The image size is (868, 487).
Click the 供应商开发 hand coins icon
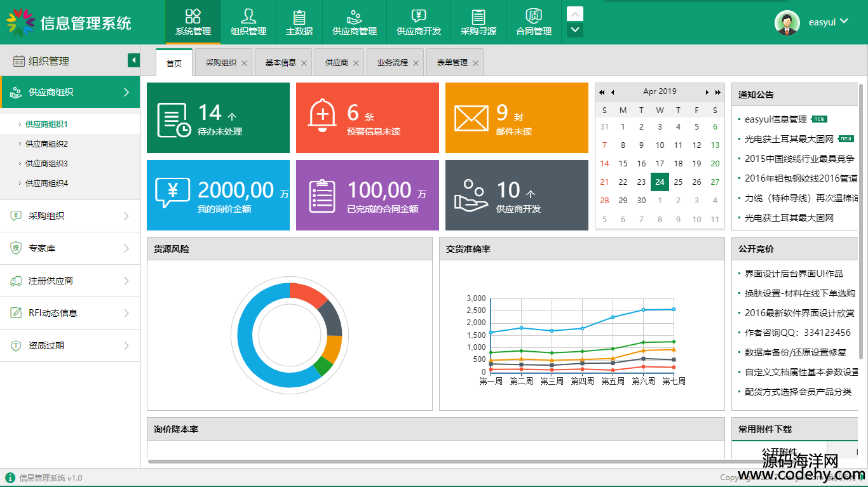(x=471, y=195)
